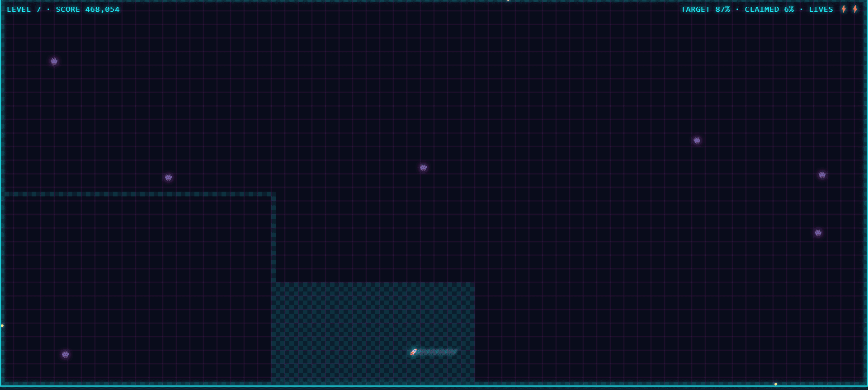Click the rocket ship player sprite

tap(413, 352)
